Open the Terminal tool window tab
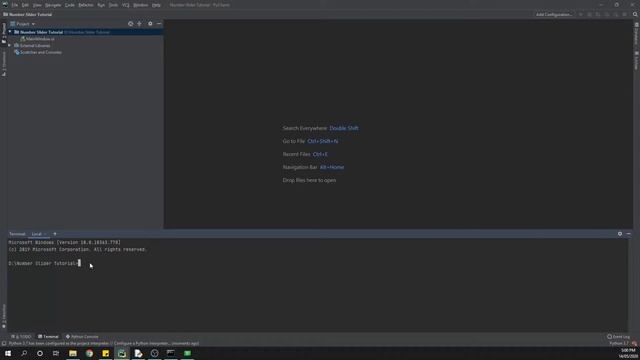The width and height of the screenshot is (640, 360). point(48,337)
